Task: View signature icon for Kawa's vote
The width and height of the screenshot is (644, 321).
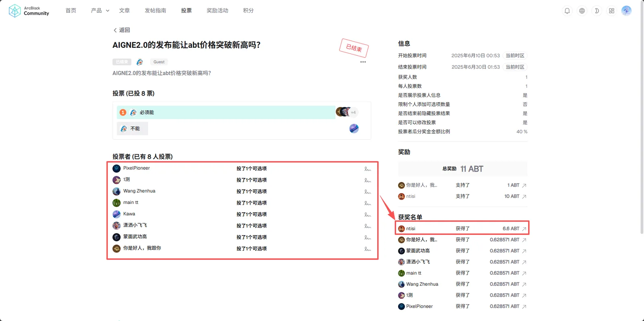Action: pyautogui.click(x=367, y=215)
